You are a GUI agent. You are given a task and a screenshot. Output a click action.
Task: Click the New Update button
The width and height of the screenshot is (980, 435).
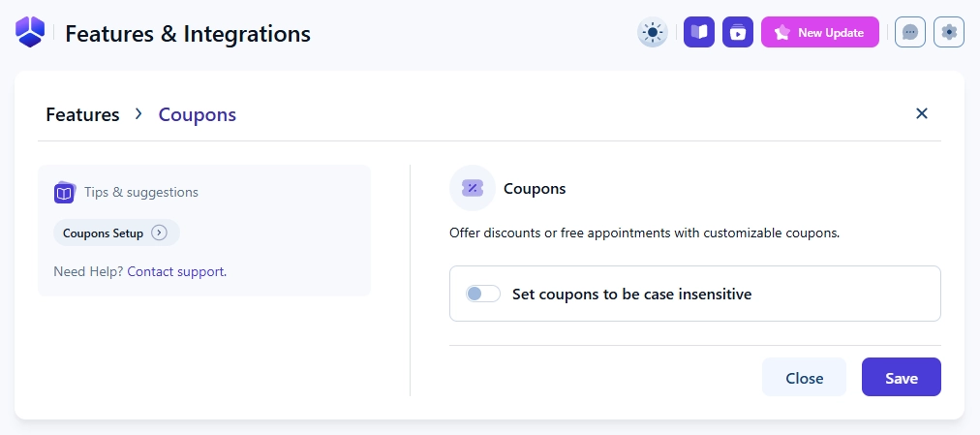tap(820, 33)
